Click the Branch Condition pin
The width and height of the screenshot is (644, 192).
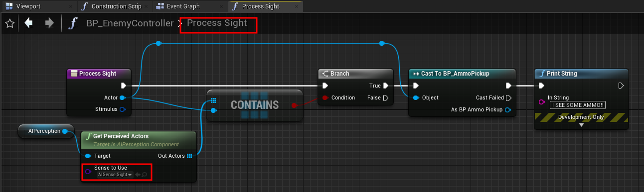click(x=325, y=97)
